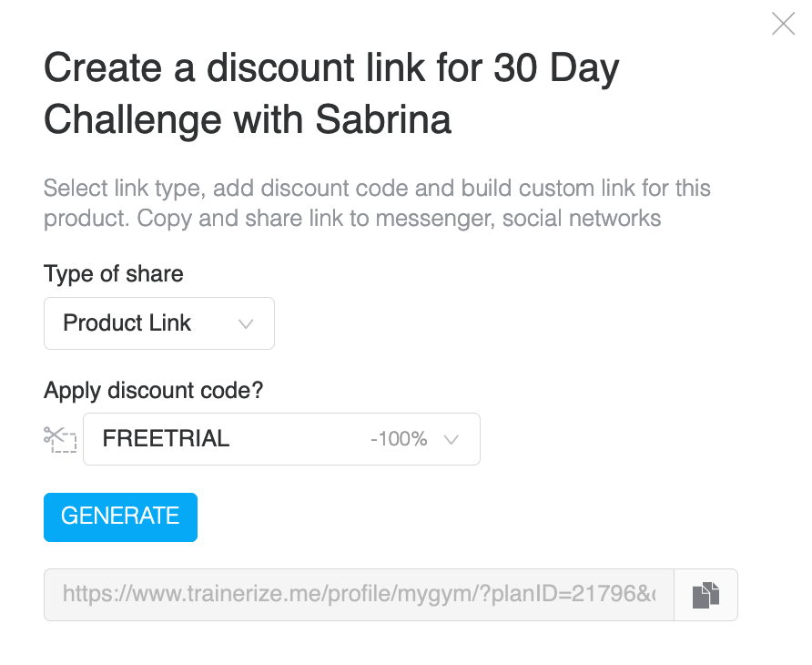Click the scissors coupon icon
Viewport: 812px width, 665px height.
click(60, 439)
